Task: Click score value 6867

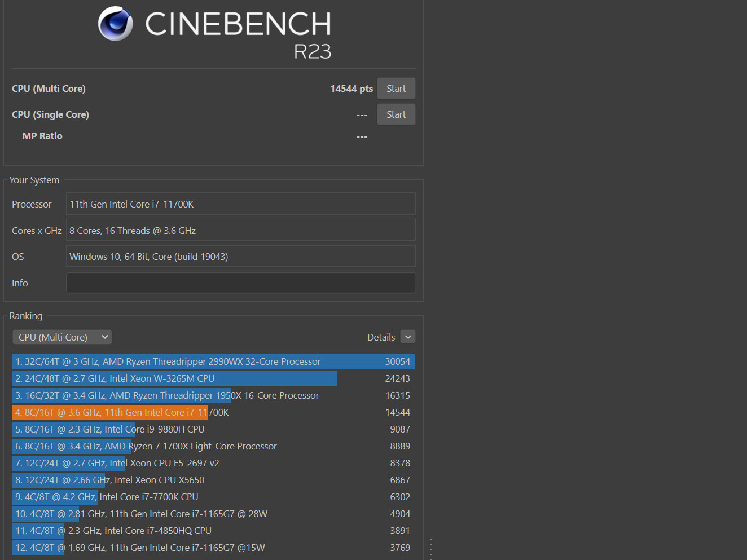Action: (x=400, y=480)
